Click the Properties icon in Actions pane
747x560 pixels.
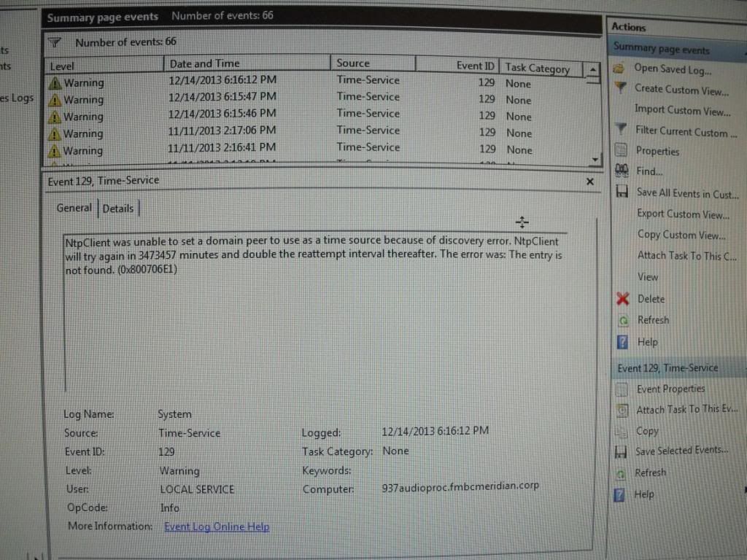621,151
